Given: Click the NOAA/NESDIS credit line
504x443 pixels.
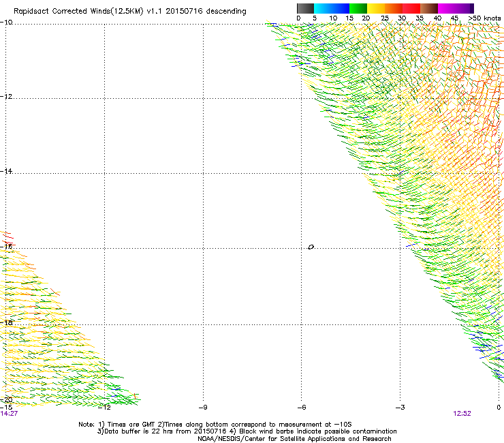Looking at the screenshot, I should click(294, 439).
